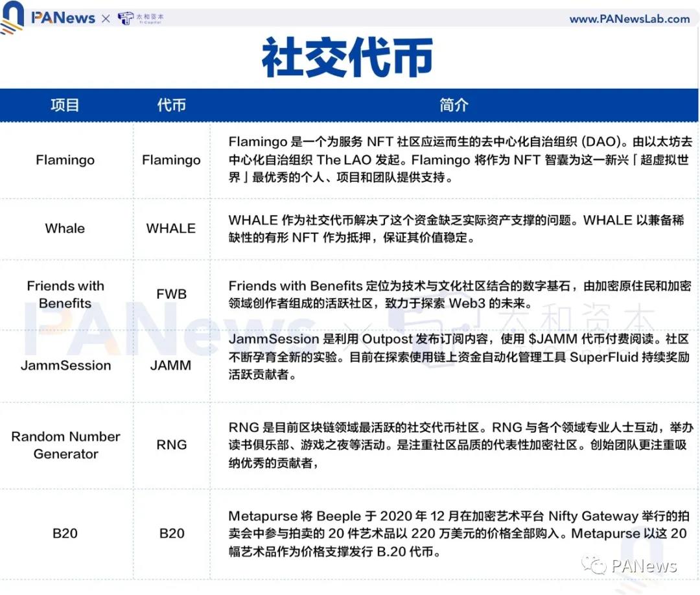Image resolution: width=700 pixels, height=595 pixels.
Task: Click the Random Number Generator row text
Action: pyautogui.click(x=65, y=445)
